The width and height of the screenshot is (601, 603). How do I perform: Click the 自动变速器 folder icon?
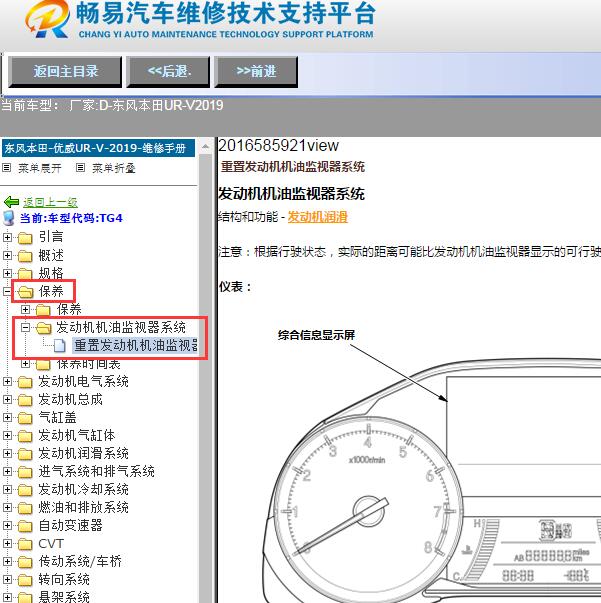25,526
